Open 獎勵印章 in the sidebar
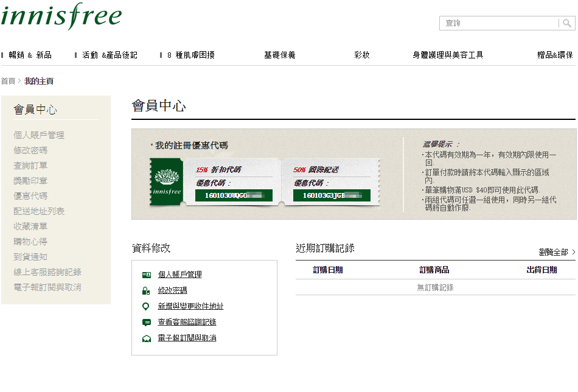 [30, 181]
